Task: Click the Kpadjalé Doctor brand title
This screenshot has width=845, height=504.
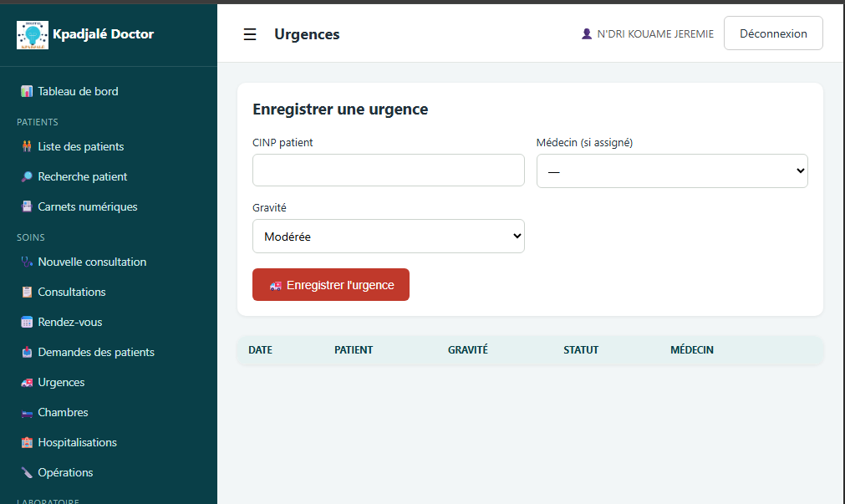Action: pyautogui.click(x=103, y=34)
